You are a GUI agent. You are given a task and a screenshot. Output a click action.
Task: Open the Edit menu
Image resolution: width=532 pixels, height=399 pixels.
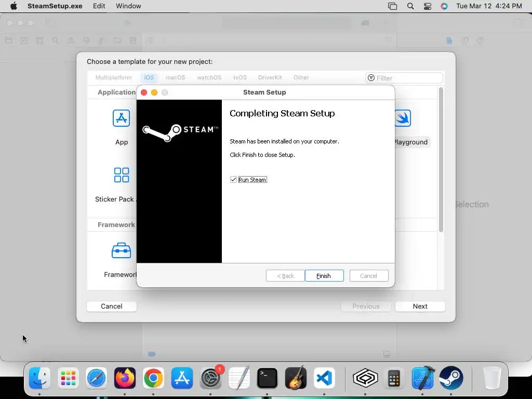tap(99, 6)
